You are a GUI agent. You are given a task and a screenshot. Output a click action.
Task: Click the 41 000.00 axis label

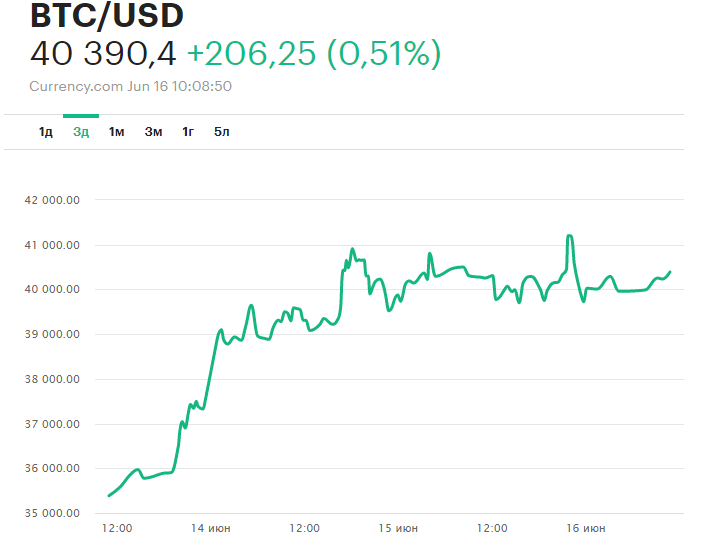(x=51, y=245)
